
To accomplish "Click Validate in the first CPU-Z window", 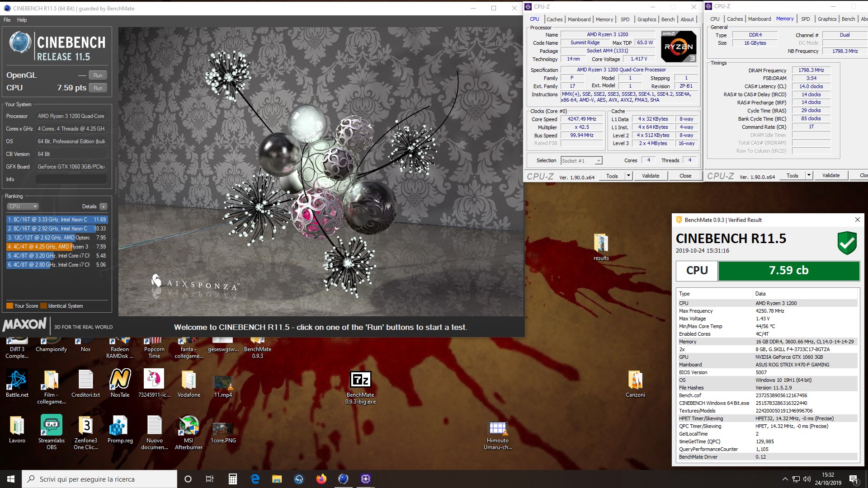I will [651, 176].
